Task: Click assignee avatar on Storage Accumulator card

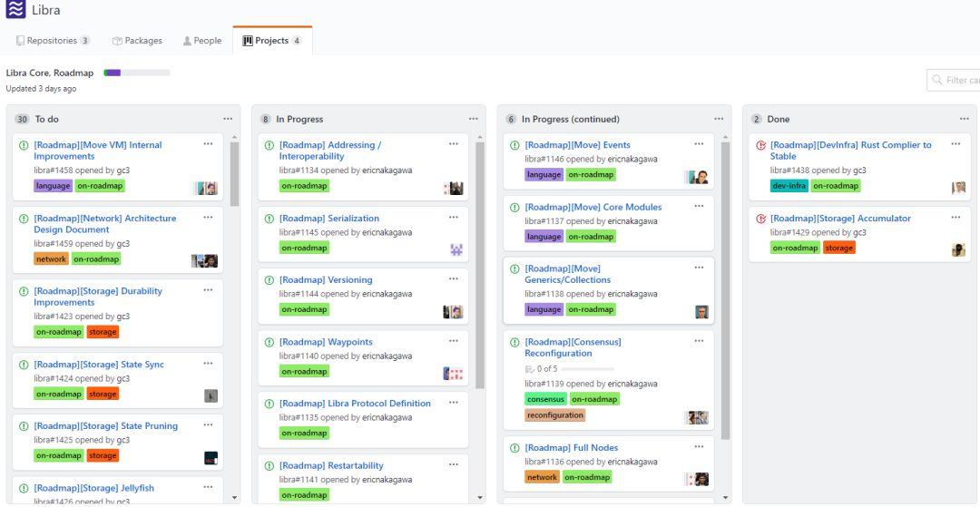Action: tap(958, 249)
